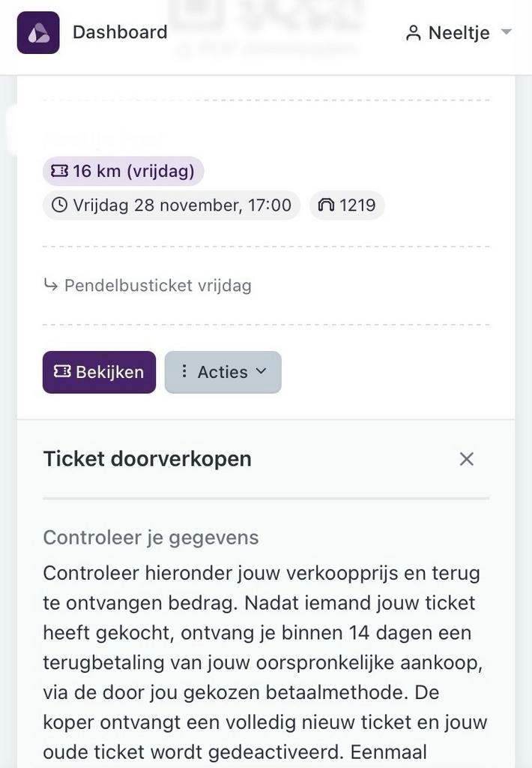
Task: Select the 16 km vrijdag ticket badge
Action: tap(122, 170)
